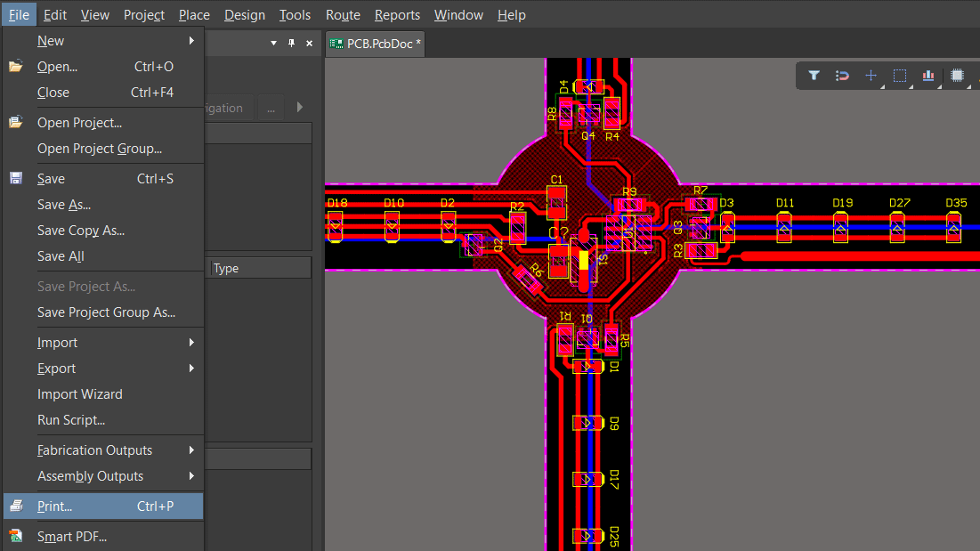Click the selection filter funnel icon
Image resolution: width=980 pixels, height=551 pixels.
814,76
